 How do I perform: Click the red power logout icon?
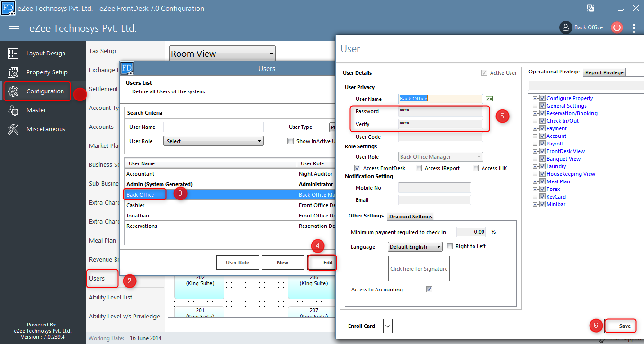(617, 27)
